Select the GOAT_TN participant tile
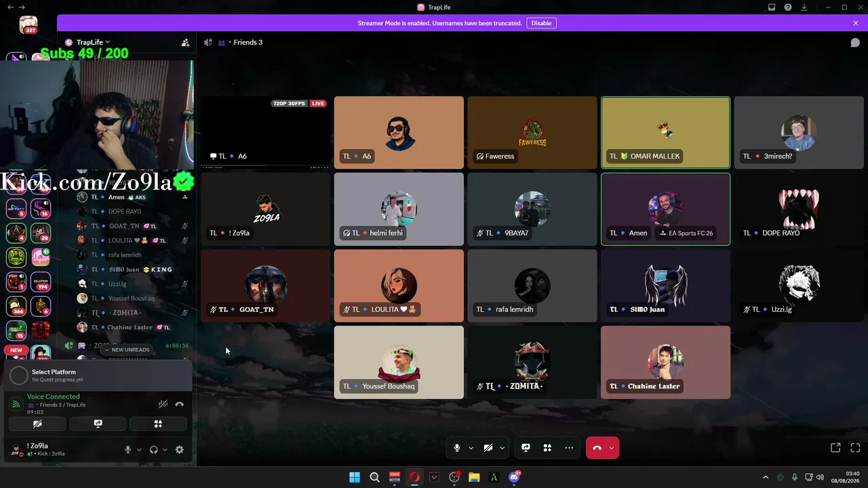Image resolution: width=868 pixels, height=488 pixels. coord(265,285)
